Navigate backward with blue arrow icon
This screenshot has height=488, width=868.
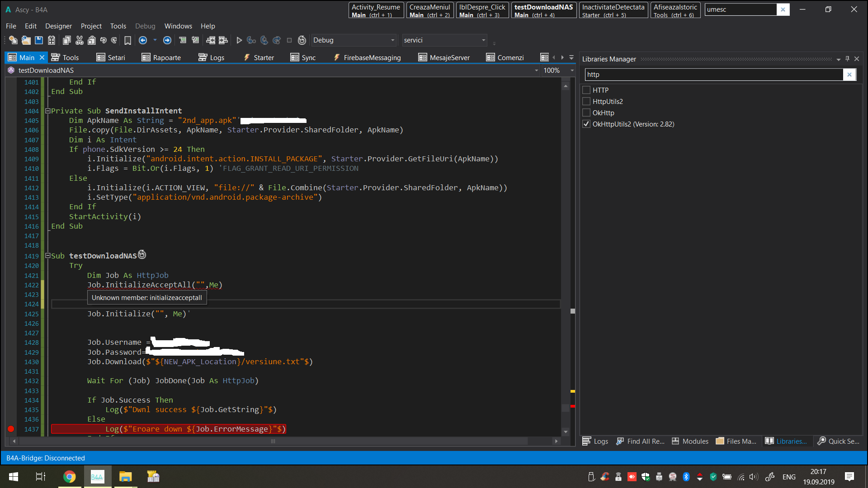point(143,40)
